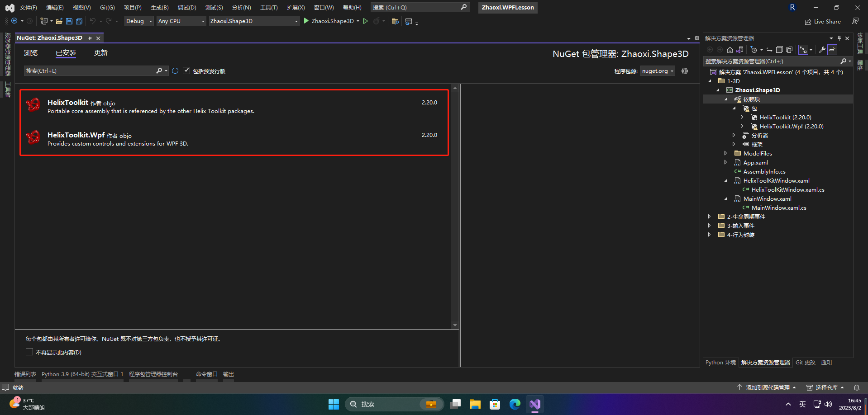Open the Windows Start menu
This screenshot has width=868, height=415.
pyautogui.click(x=334, y=404)
